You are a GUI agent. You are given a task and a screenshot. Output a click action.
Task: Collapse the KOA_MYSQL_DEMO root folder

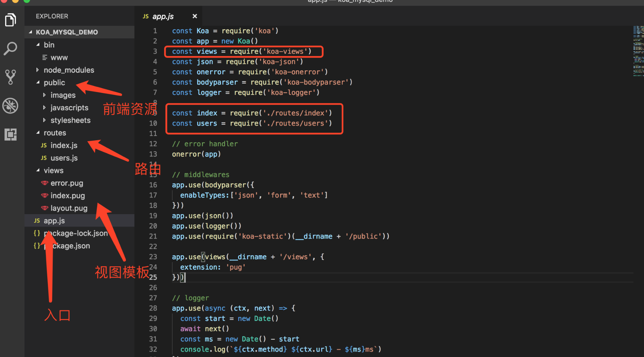[31, 32]
